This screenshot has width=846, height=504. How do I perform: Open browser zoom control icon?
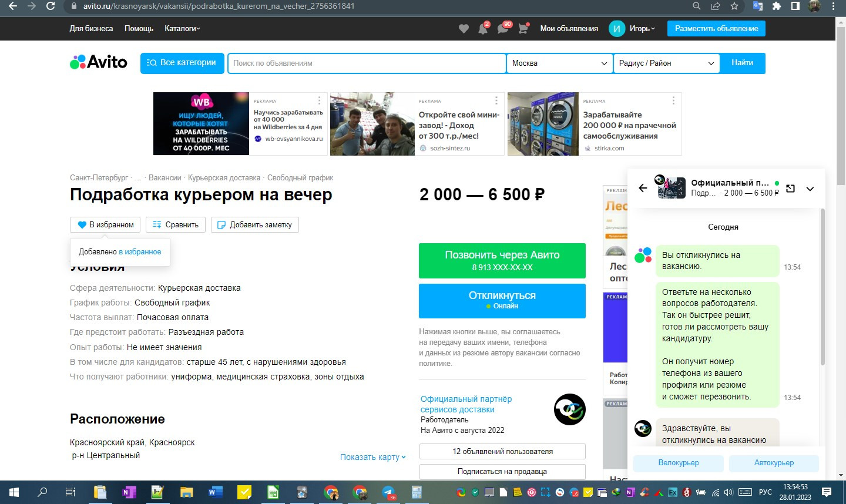coord(697,6)
